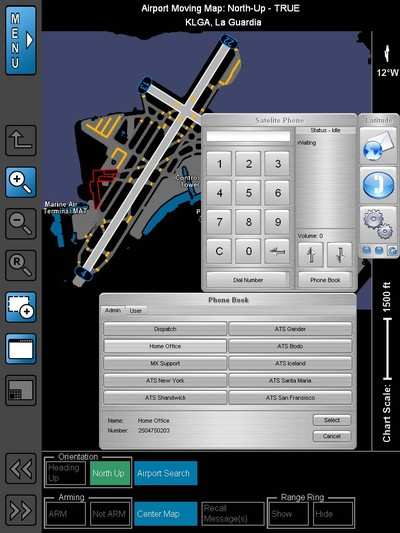400x533 pixels.
Task: Click the Dial Number button
Action: [248, 280]
